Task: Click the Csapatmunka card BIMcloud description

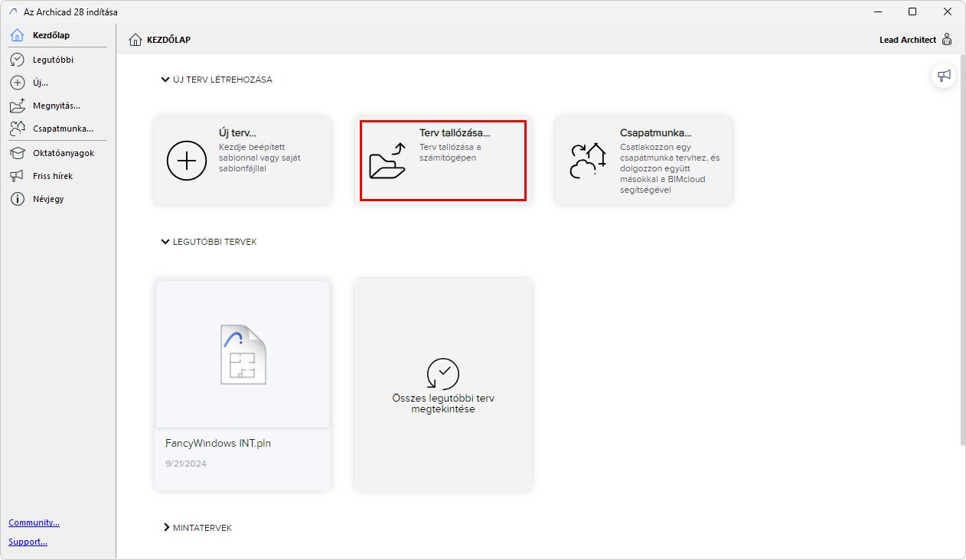Action: click(x=670, y=168)
